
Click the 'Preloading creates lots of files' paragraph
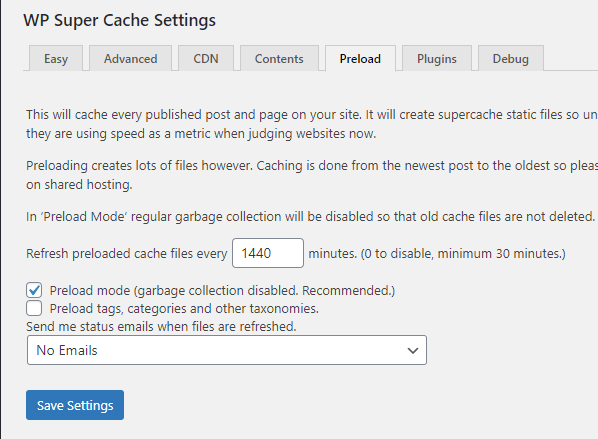(312, 175)
